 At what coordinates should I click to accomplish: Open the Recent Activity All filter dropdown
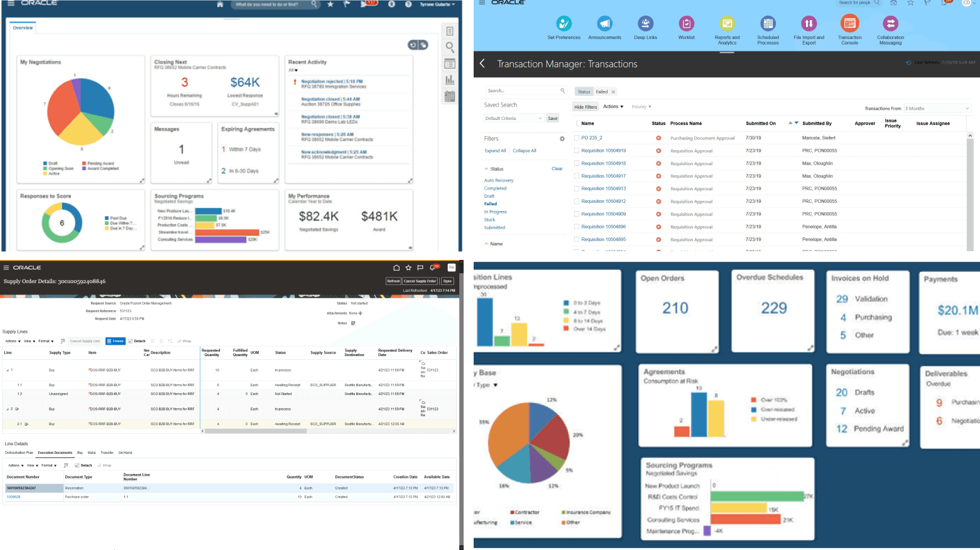[293, 70]
